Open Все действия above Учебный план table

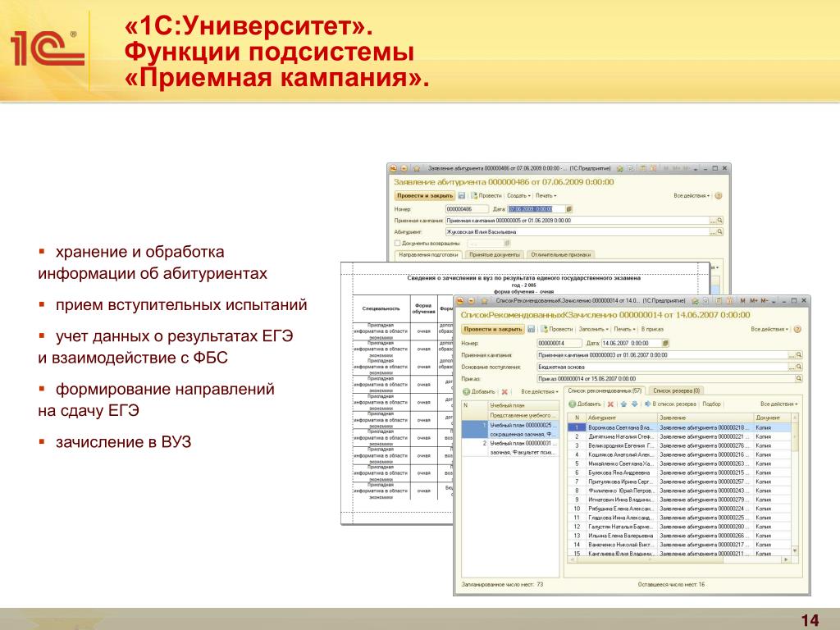(540, 391)
